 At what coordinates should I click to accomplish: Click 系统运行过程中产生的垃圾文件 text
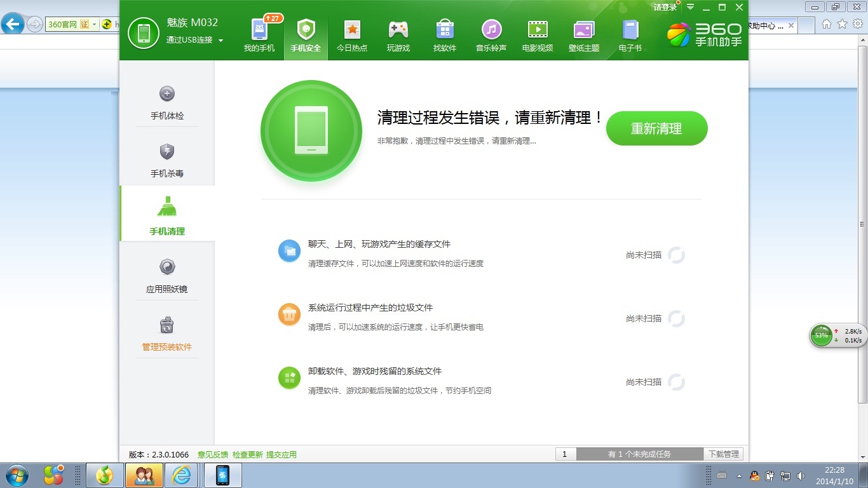(370, 308)
